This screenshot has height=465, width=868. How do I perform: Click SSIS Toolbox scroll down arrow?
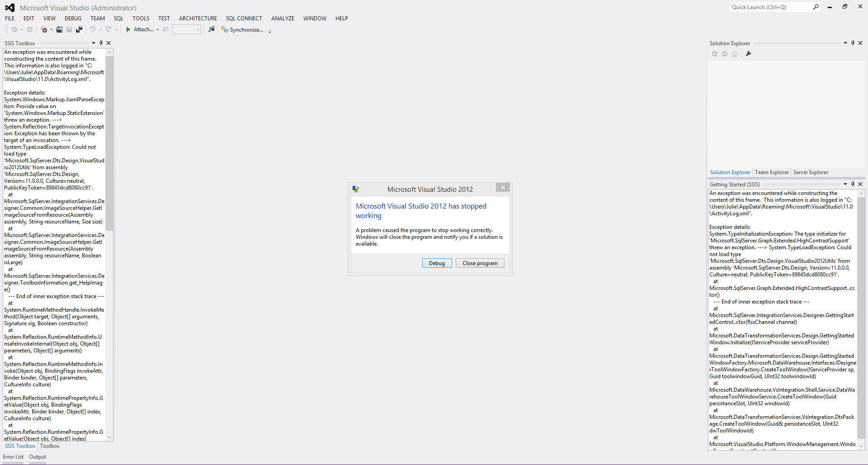click(109, 437)
